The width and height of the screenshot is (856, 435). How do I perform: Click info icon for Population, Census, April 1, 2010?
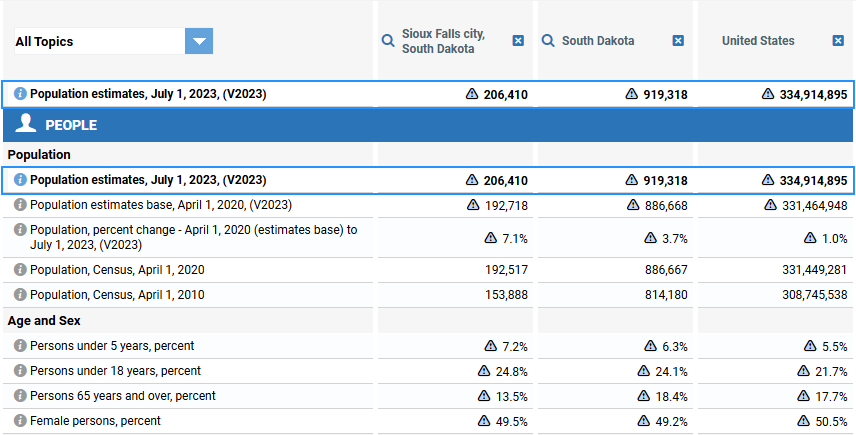pos(20,295)
